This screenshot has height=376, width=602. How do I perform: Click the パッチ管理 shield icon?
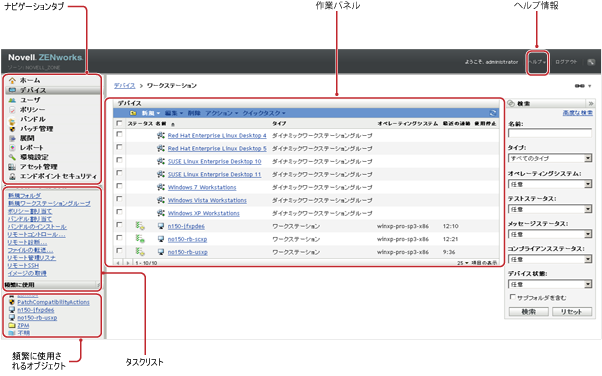(x=12, y=129)
